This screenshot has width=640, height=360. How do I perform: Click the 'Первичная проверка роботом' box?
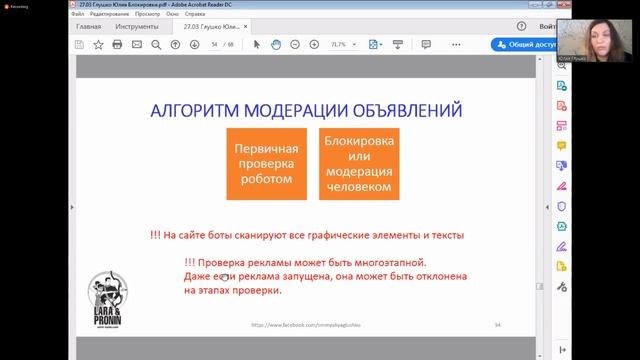point(267,164)
